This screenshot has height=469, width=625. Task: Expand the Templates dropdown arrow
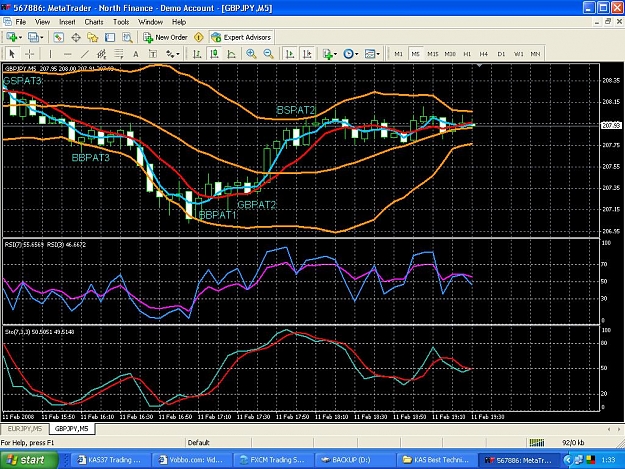coord(378,54)
